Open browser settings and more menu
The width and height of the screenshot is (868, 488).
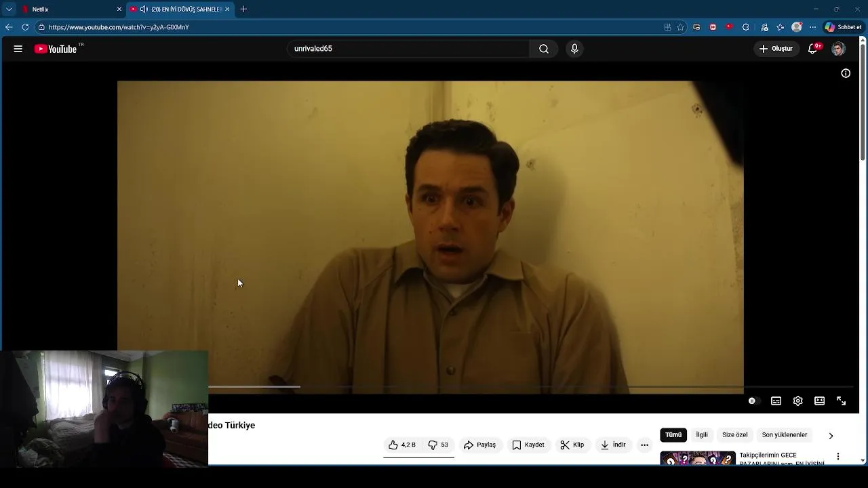point(812,27)
